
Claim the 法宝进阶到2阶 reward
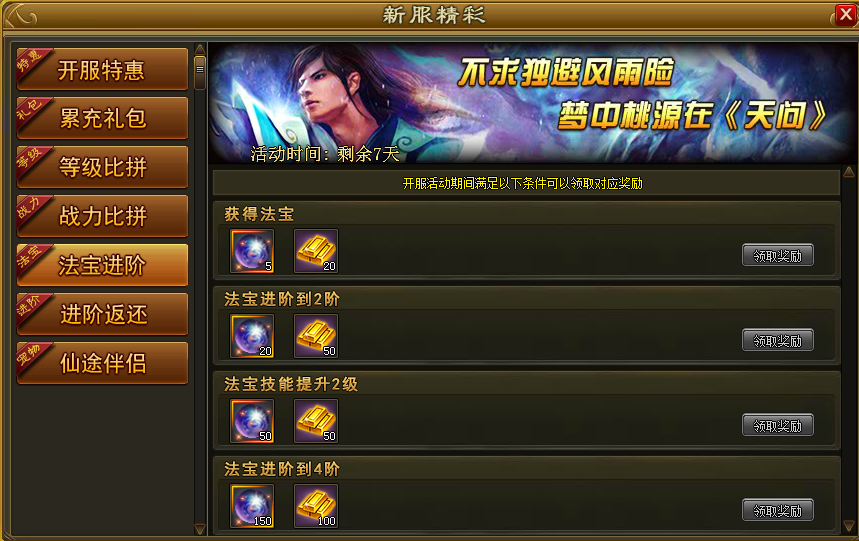coord(778,341)
